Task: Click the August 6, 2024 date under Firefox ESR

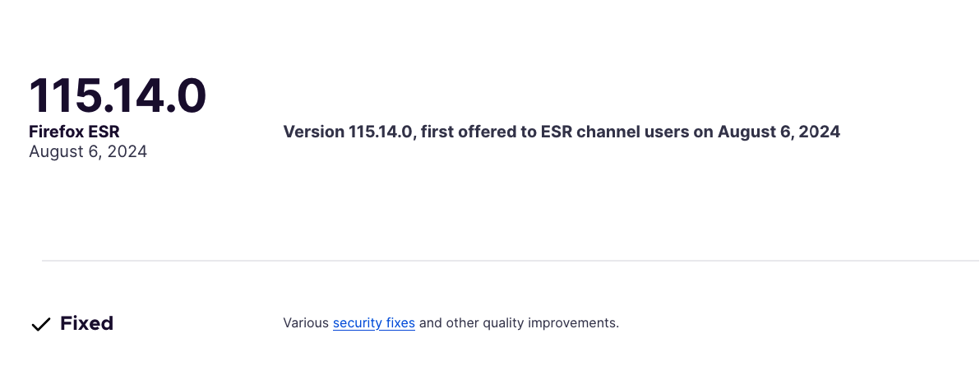Action: pos(88,152)
